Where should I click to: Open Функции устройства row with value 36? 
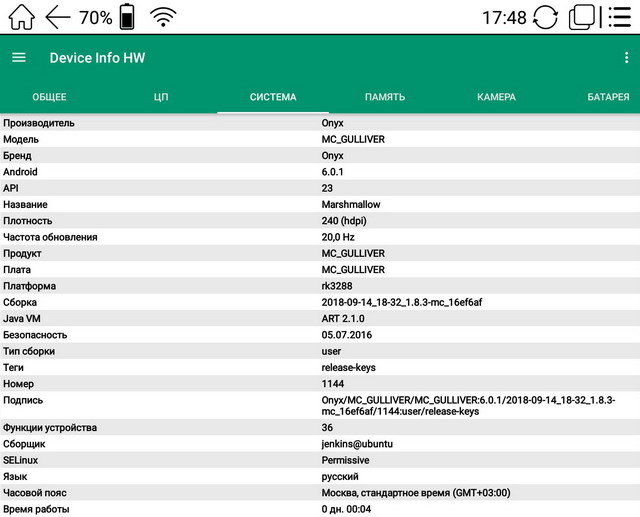320,428
